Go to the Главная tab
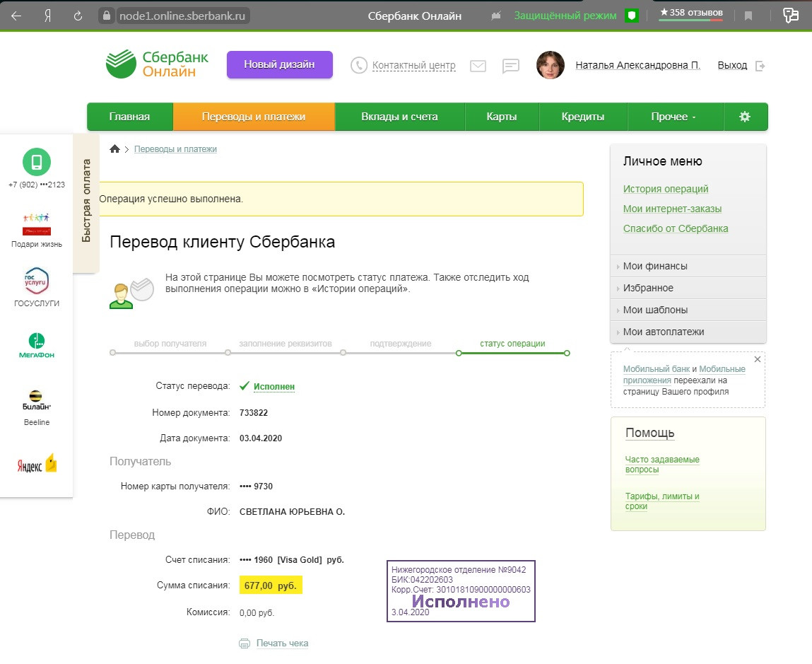 129,117
